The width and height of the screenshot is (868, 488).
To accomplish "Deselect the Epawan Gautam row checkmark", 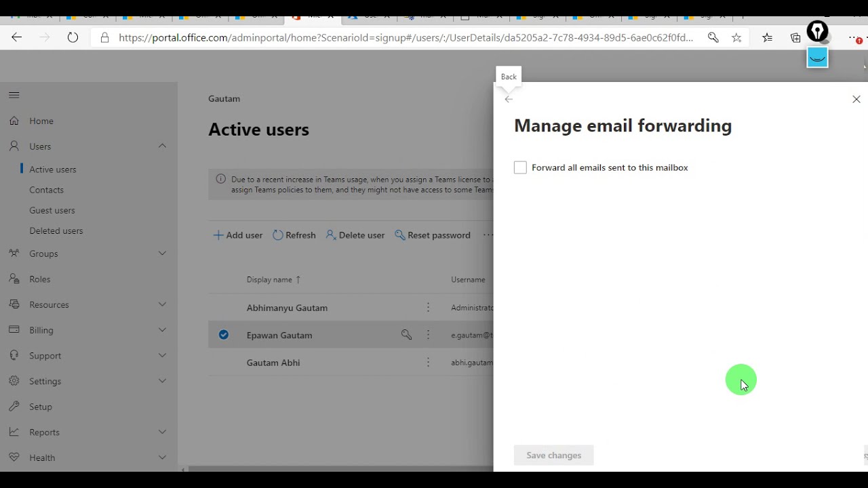I will pyautogui.click(x=224, y=335).
